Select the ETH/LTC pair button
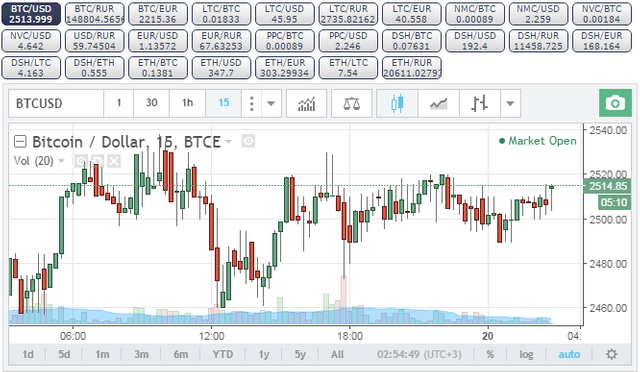Viewport: 640px width, 372px height. (348, 68)
